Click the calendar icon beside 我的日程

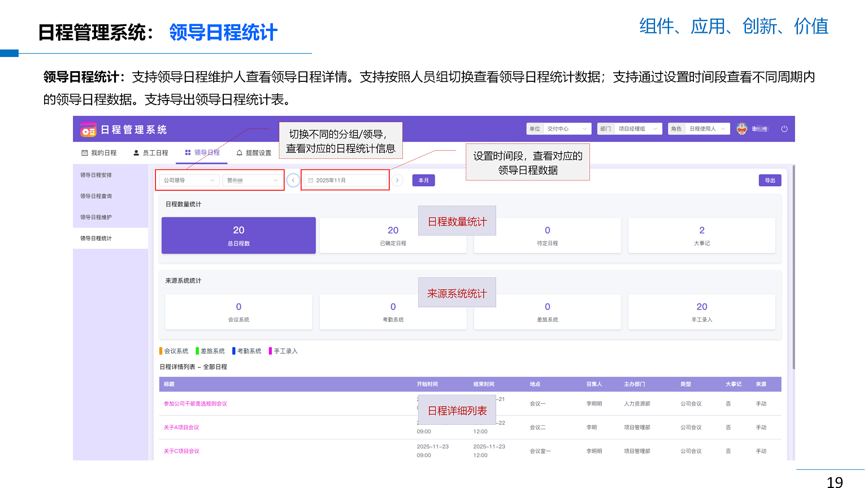coord(85,153)
